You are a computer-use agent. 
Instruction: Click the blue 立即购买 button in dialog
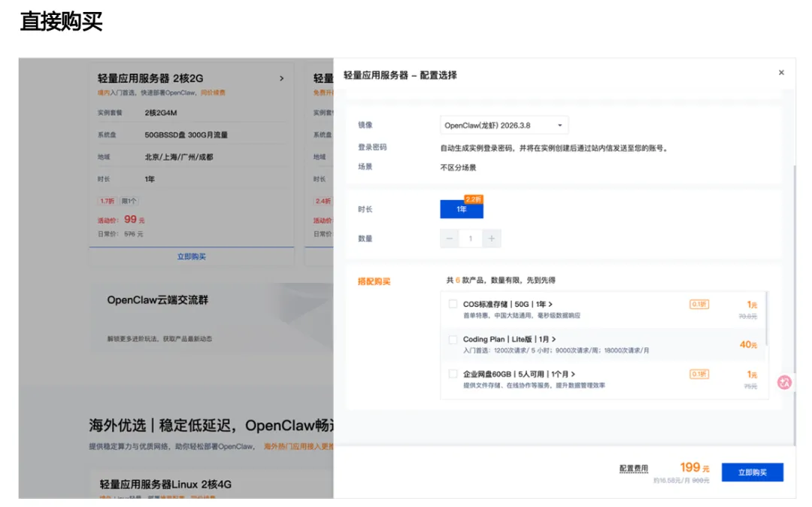(x=752, y=472)
